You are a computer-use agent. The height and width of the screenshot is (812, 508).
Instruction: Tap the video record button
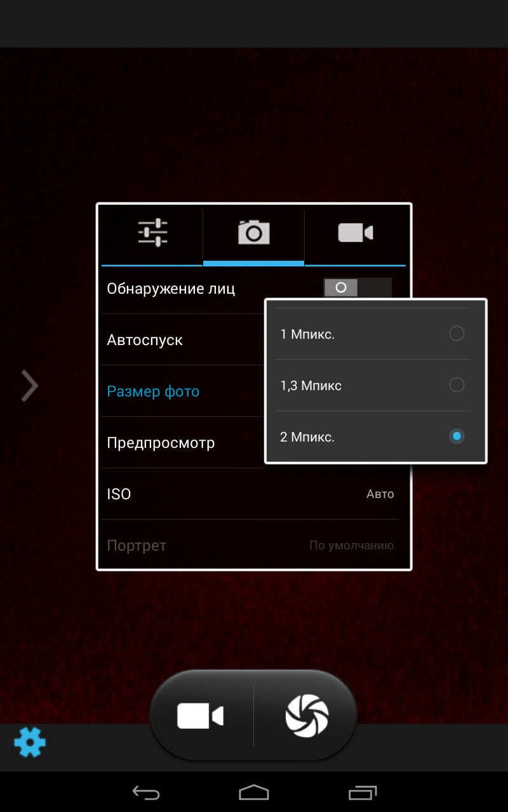[201, 716]
